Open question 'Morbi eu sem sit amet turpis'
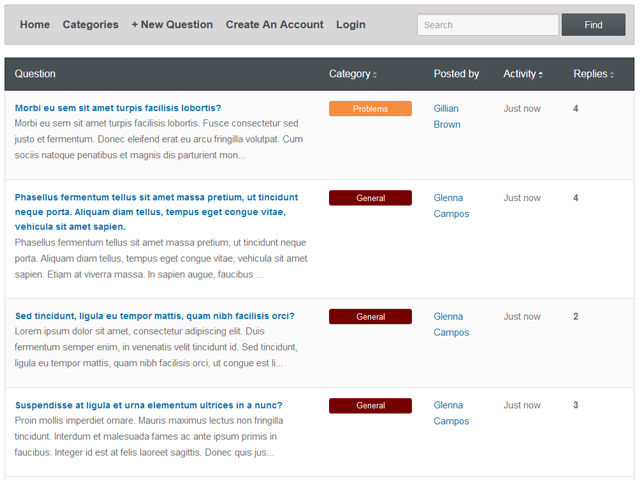 [x=118, y=108]
